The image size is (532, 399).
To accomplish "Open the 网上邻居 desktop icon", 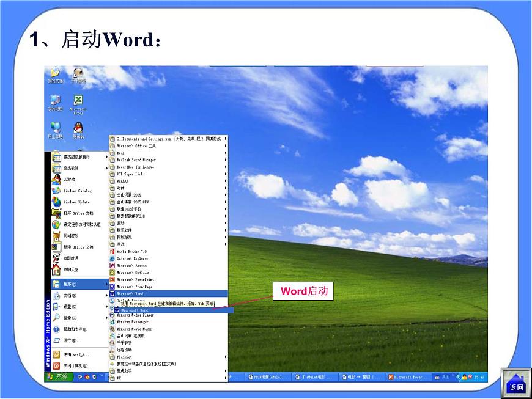I will 55,131.
